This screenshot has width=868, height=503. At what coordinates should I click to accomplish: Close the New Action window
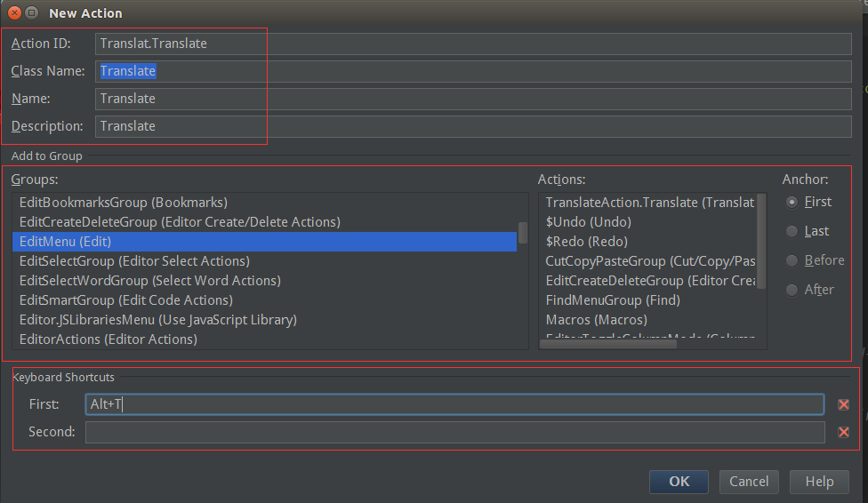coord(15,12)
